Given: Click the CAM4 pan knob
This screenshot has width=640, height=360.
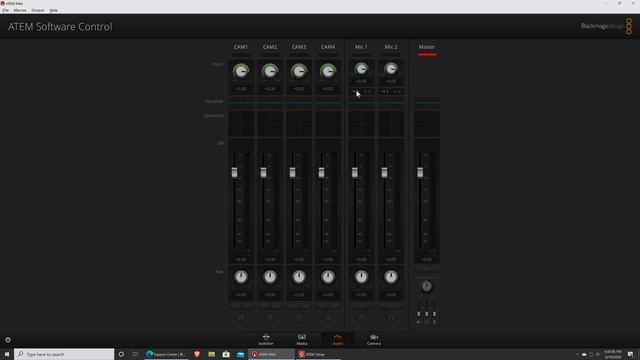Looking at the screenshot, I should click(x=328, y=277).
